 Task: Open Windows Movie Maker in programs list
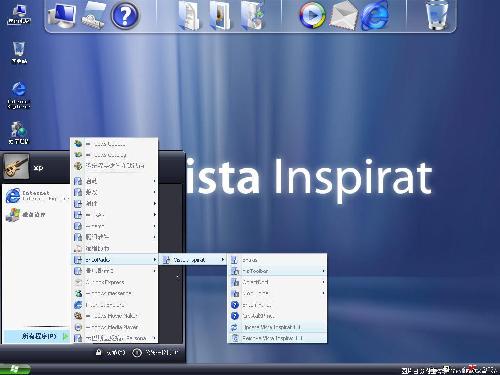pos(115,316)
